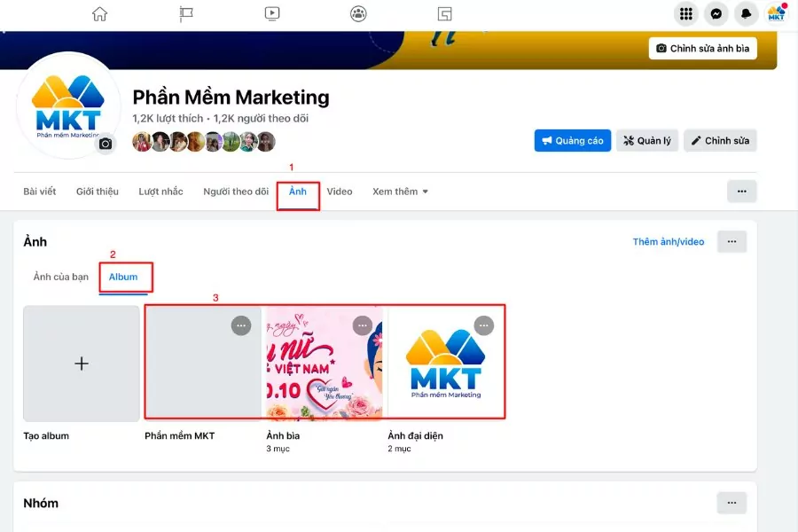Switch to the Bài viết tab
The image size is (798, 532).
(x=40, y=192)
